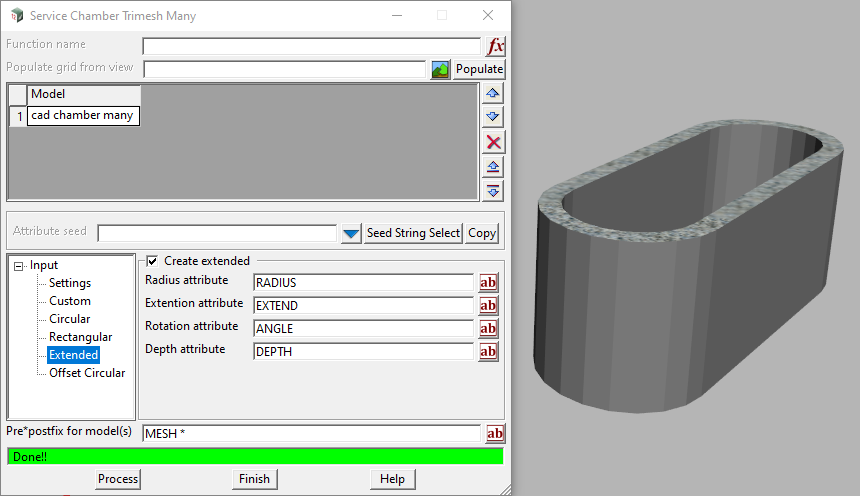Move grid row up with arrow icon

tap(493, 93)
